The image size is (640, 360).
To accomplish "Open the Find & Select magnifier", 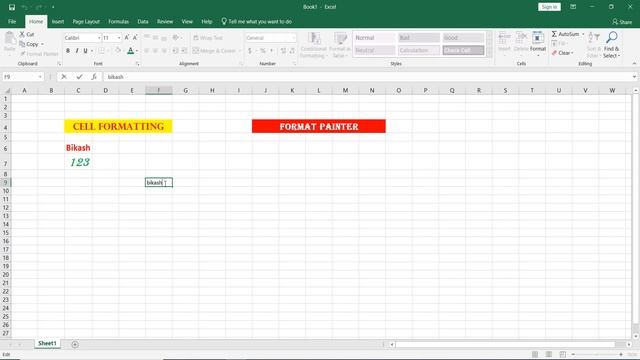I will click(611, 44).
